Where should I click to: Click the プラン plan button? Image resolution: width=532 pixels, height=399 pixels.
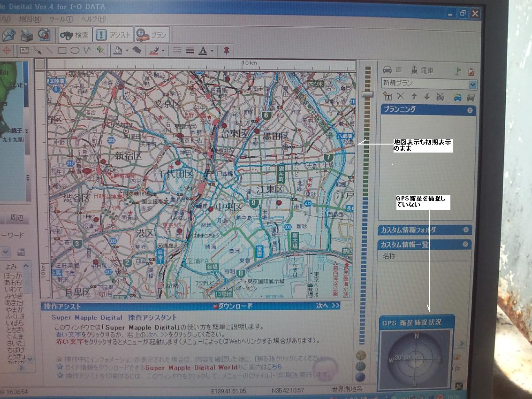pos(152,35)
